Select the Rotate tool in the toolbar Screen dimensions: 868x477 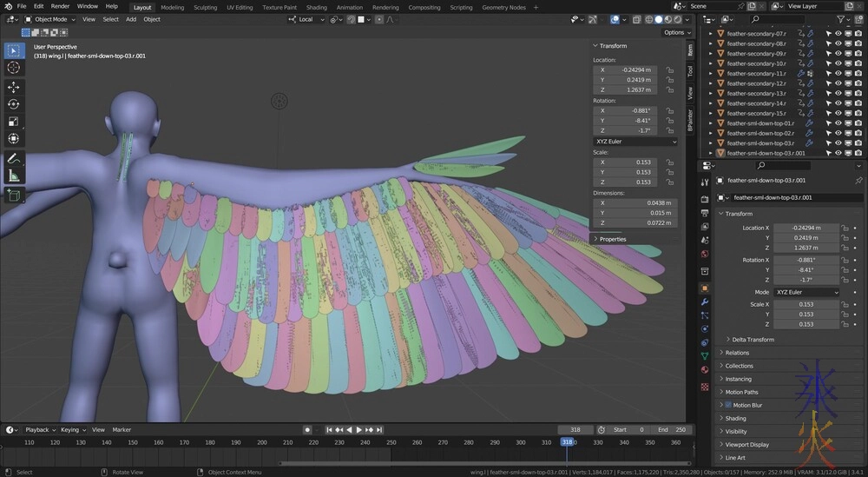(14, 104)
